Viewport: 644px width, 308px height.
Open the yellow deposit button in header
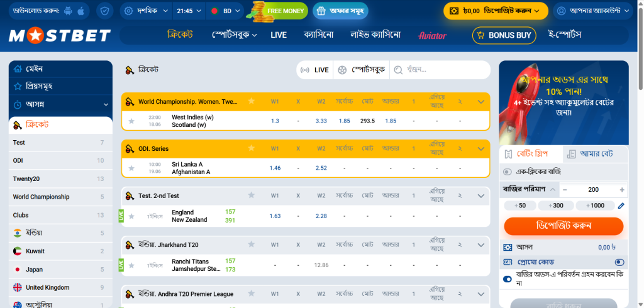click(x=496, y=11)
